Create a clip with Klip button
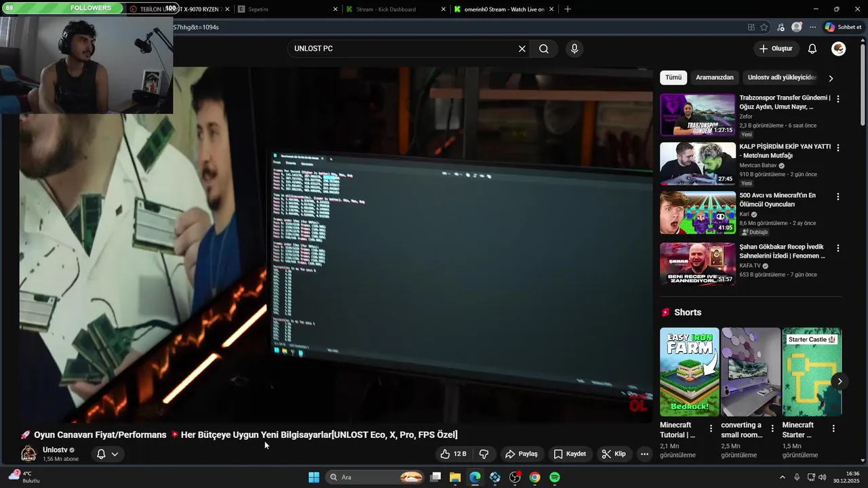 pos(614,454)
